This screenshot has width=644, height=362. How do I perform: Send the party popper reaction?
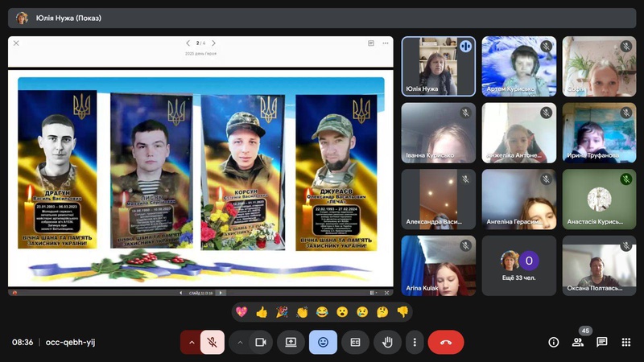click(x=282, y=312)
